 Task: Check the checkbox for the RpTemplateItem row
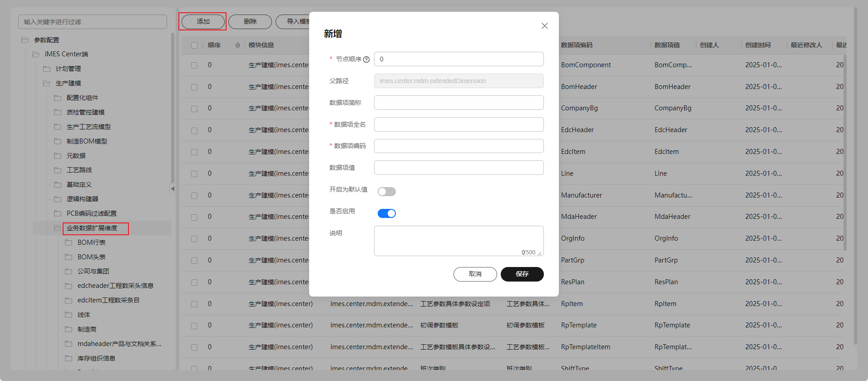point(194,347)
